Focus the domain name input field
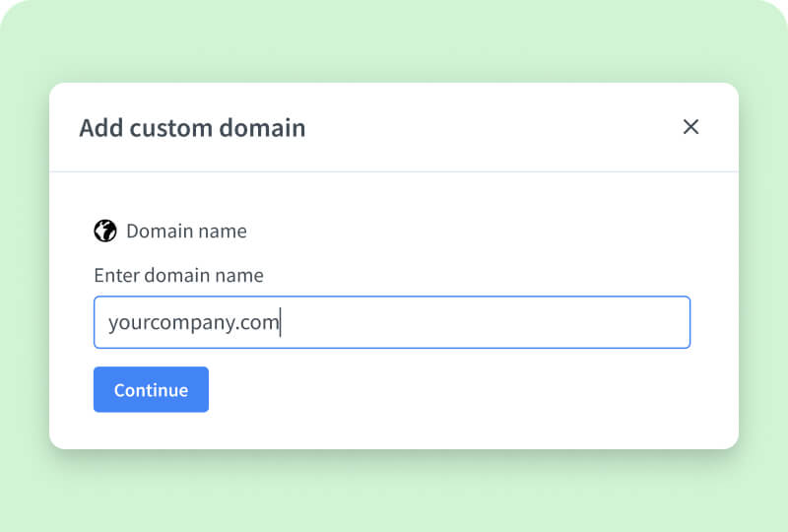The width and height of the screenshot is (788, 532). pos(391,322)
